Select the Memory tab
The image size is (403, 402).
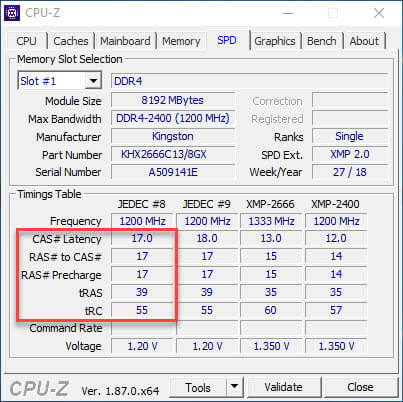tap(181, 41)
